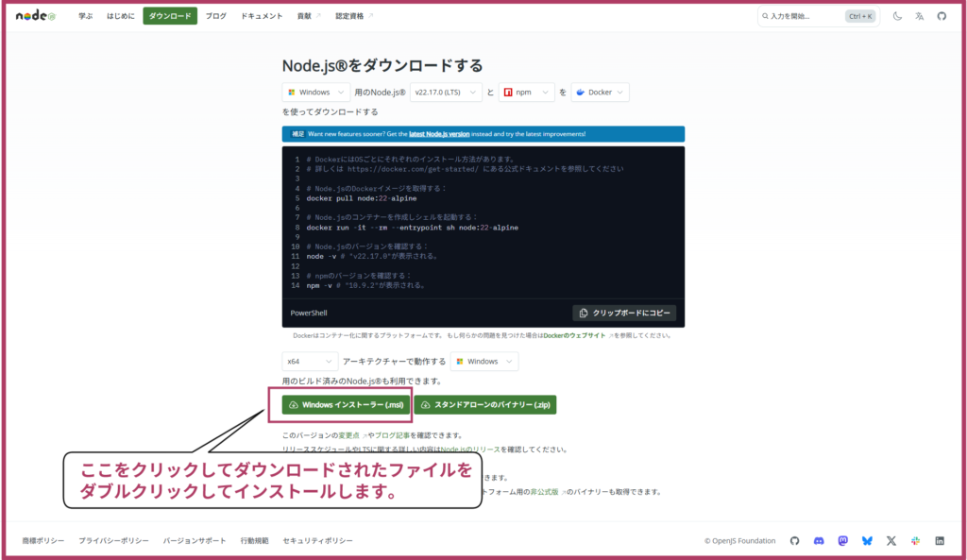Image resolution: width=967 pixels, height=560 pixels.
Task: Open the X social icon link
Action: [891, 541]
